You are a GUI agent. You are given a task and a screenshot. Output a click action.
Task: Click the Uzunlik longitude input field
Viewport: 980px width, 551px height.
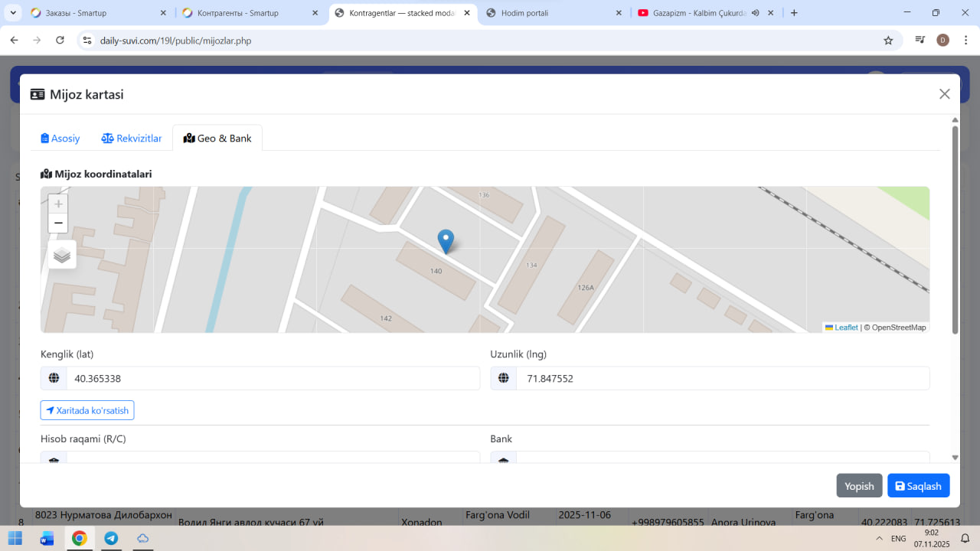(722, 378)
